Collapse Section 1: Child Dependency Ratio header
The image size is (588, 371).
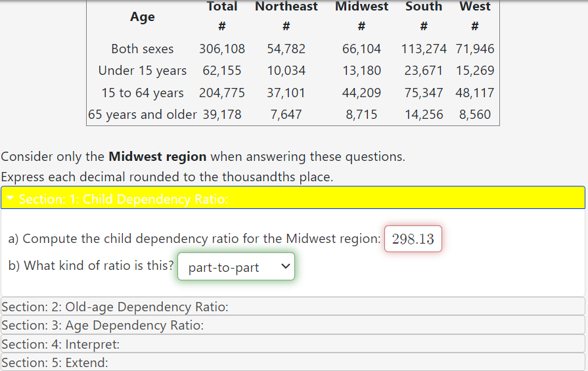293,198
